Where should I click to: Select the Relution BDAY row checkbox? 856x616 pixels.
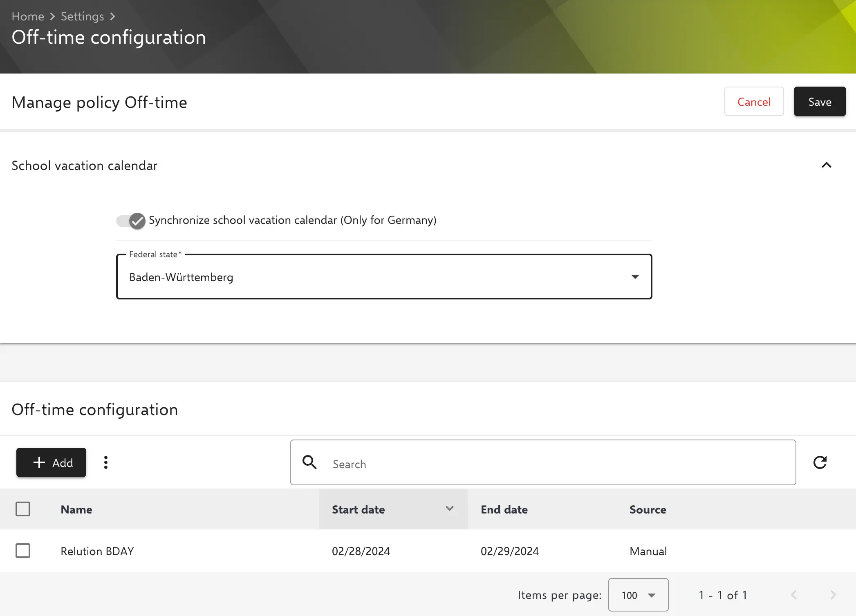23,551
